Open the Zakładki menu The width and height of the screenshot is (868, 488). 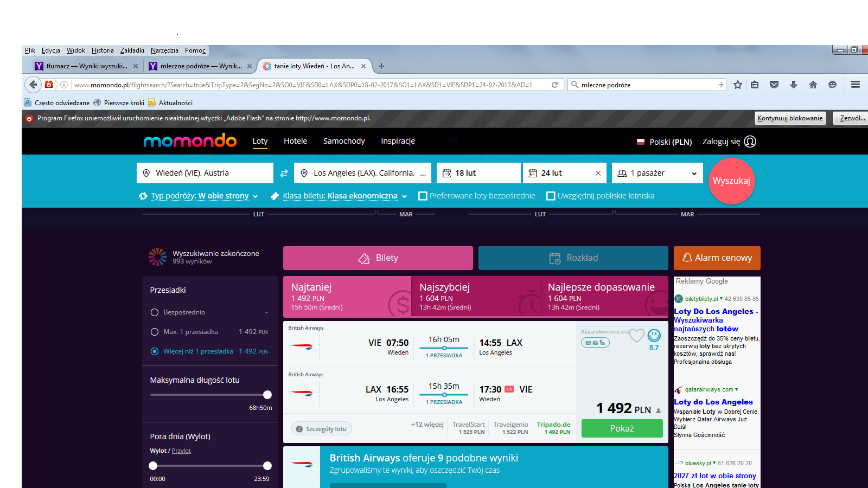tap(132, 50)
